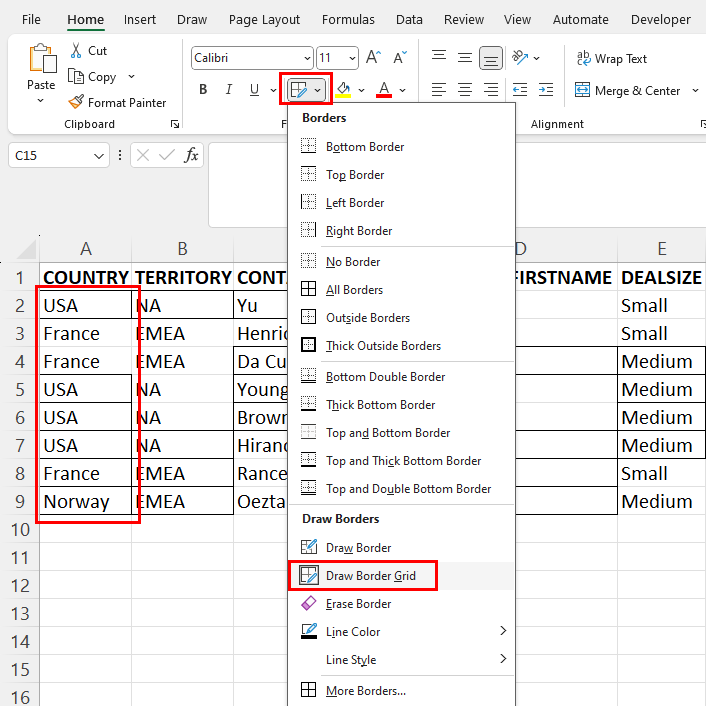Select column A header
The height and width of the screenshot is (706, 706).
tap(86, 249)
